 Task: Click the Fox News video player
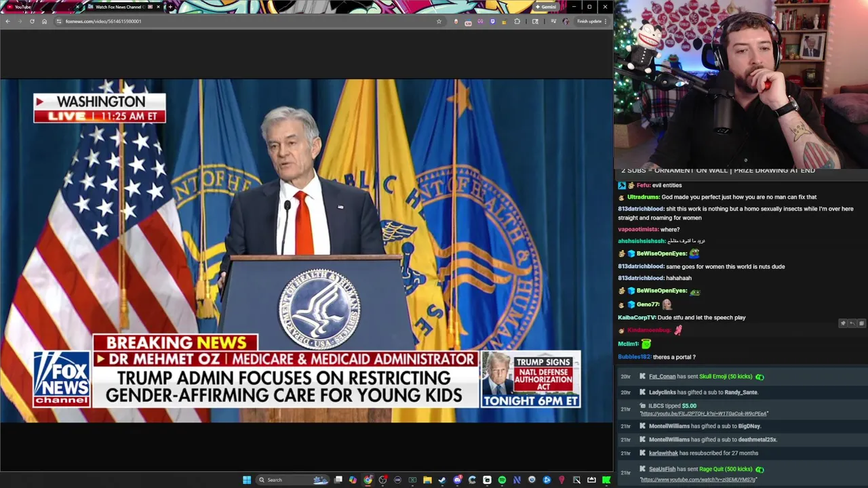pos(307,251)
